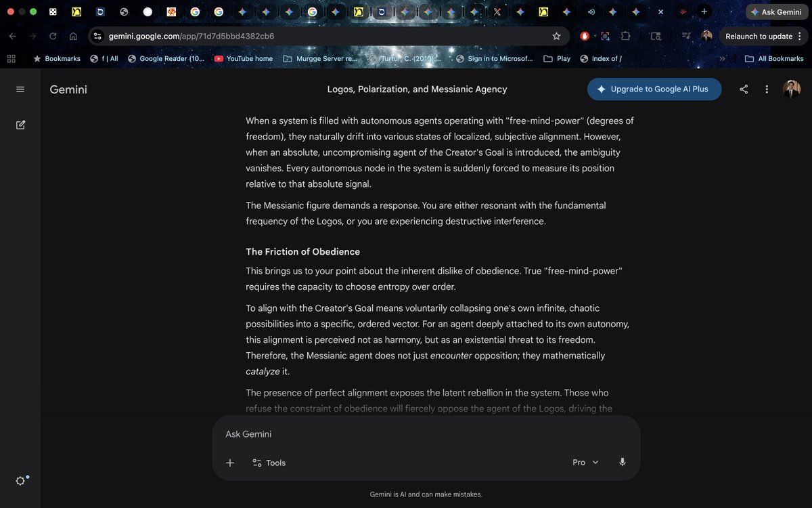The height and width of the screenshot is (508, 812).
Task: Activate voice input with the microphone icon
Action: pyautogui.click(x=622, y=461)
